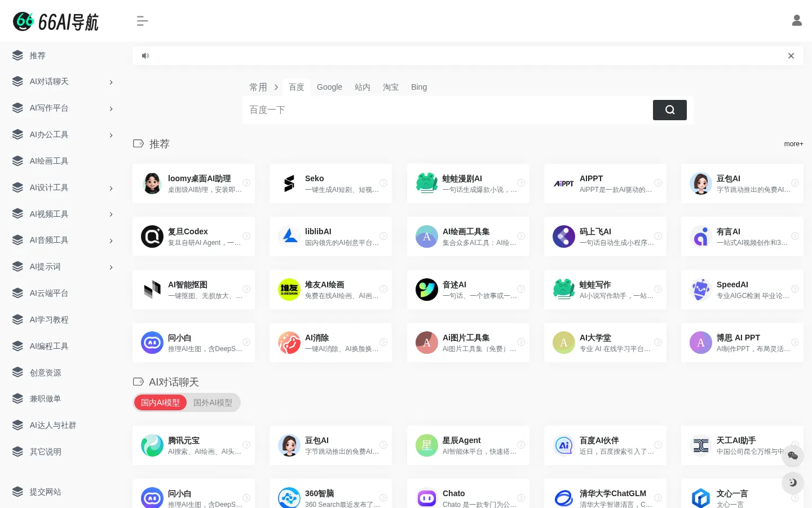812x508 pixels.
Task: Click the 蛙蛙漫剧AI frog icon
Action: (x=427, y=183)
